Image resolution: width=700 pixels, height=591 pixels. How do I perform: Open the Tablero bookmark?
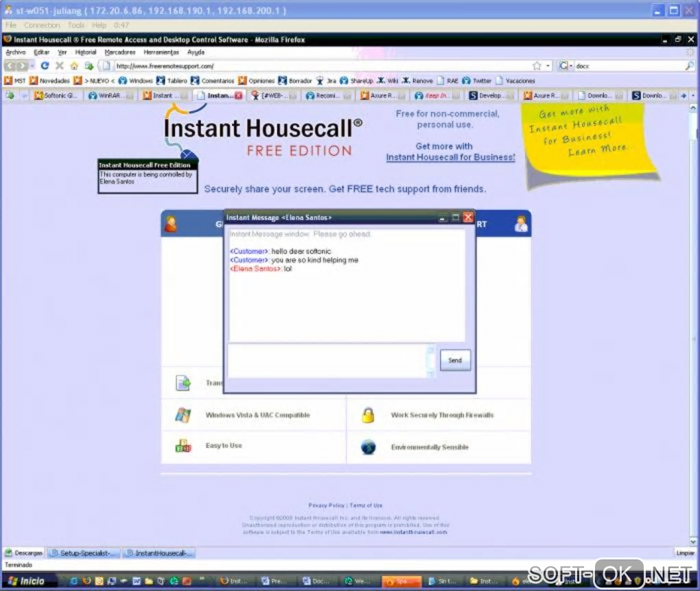tap(172, 81)
